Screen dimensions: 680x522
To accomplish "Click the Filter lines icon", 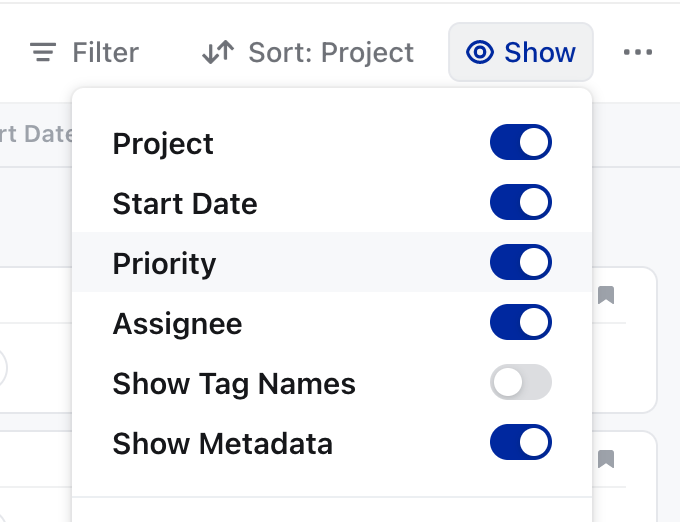I will click(x=43, y=52).
